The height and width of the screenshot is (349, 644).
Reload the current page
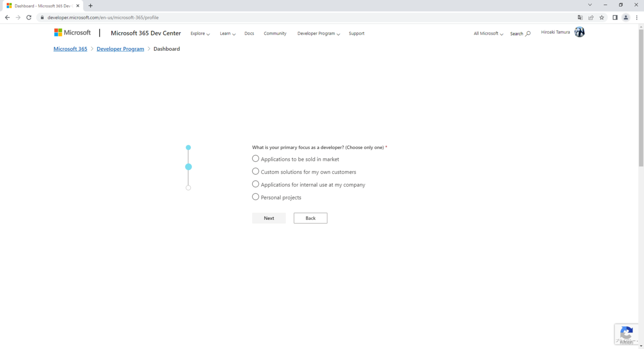(29, 18)
